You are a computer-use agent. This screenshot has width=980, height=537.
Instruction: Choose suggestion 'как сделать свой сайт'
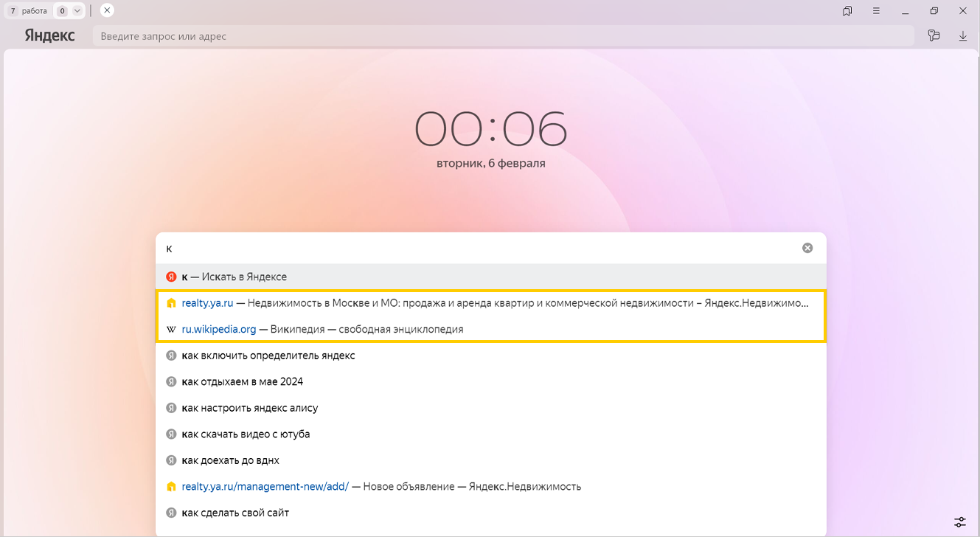tap(235, 513)
